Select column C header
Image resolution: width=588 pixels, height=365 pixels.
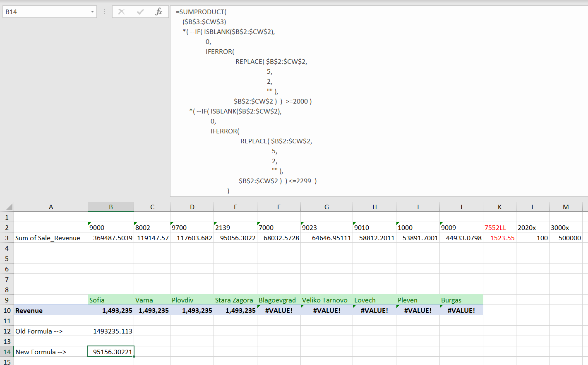(152, 207)
